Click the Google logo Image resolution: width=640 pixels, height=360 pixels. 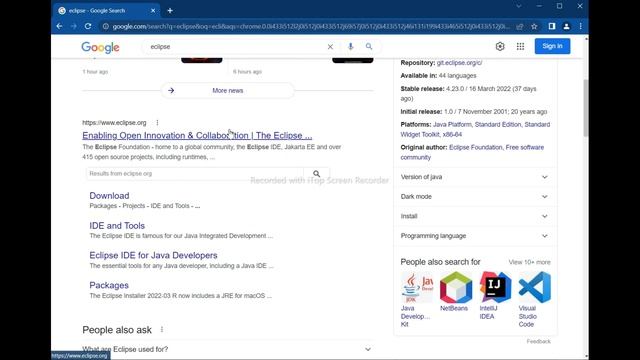(100, 47)
